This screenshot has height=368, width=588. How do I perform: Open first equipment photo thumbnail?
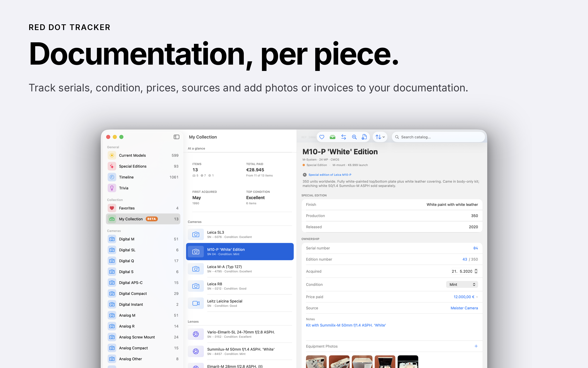pyautogui.click(x=316, y=362)
